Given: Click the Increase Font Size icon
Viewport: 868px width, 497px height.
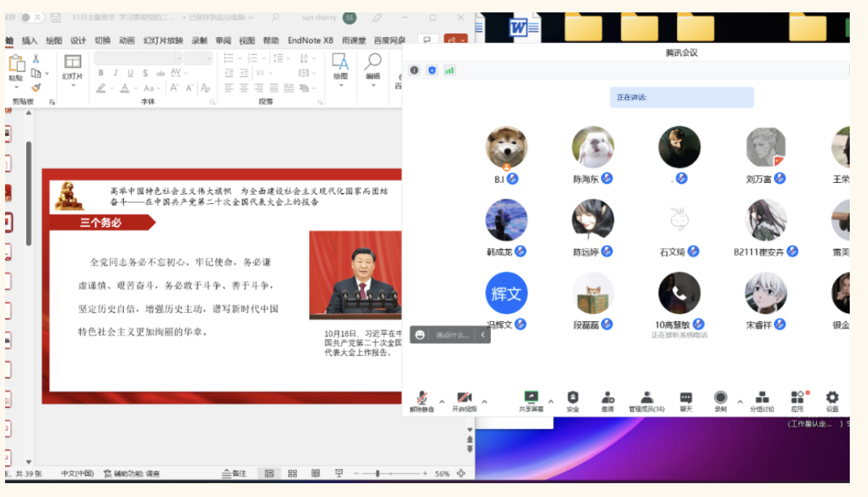Looking at the screenshot, I should point(174,88).
